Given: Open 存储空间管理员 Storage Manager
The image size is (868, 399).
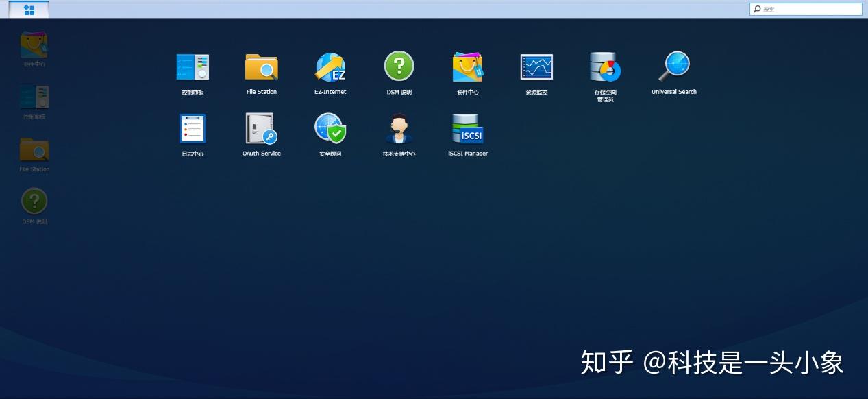Looking at the screenshot, I should [x=605, y=66].
